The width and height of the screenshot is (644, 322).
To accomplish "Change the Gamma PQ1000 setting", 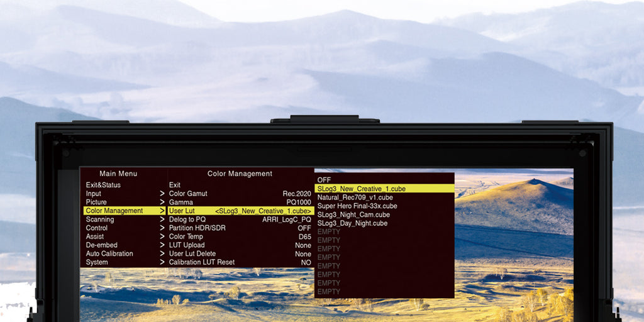I will [x=299, y=202].
